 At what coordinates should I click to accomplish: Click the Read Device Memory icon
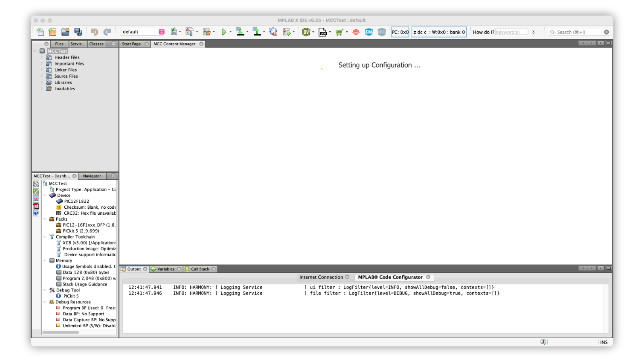coord(257,32)
